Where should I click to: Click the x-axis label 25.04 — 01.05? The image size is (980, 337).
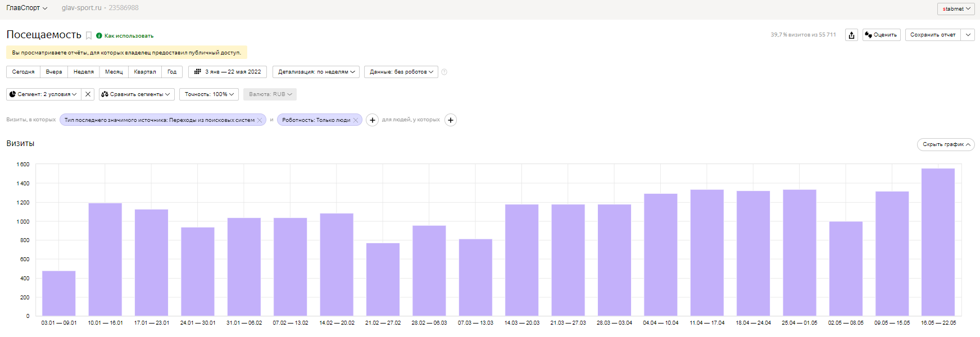tap(800, 323)
